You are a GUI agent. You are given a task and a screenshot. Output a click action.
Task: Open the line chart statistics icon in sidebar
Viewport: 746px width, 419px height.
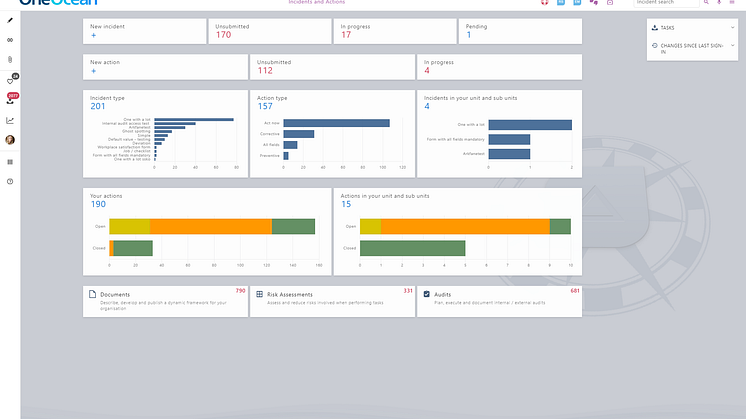(10, 120)
